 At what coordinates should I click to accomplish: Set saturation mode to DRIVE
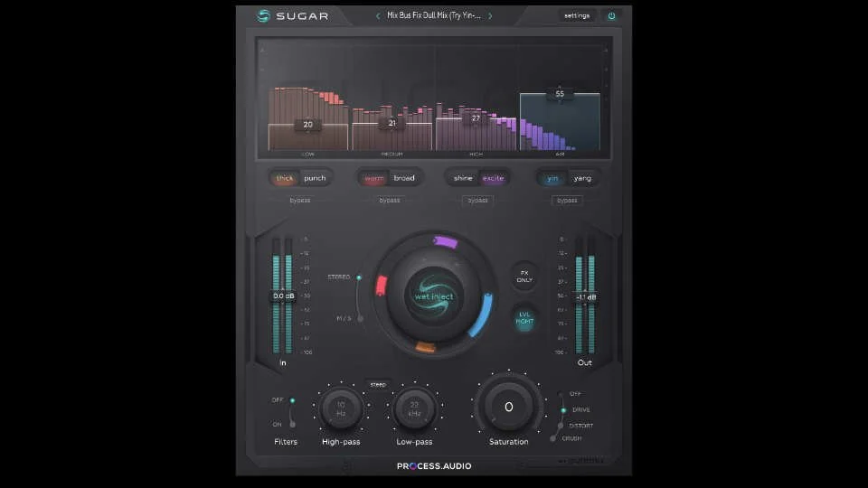(563, 410)
